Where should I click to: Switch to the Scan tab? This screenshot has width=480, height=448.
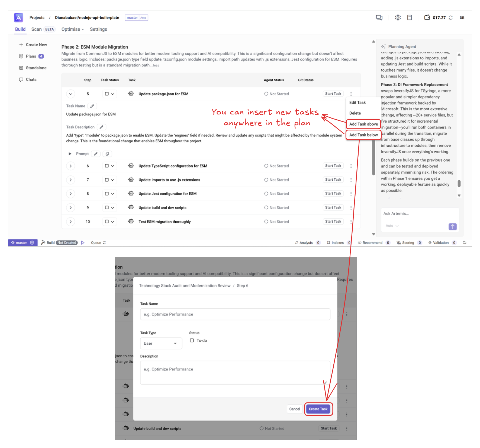point(37,29)
